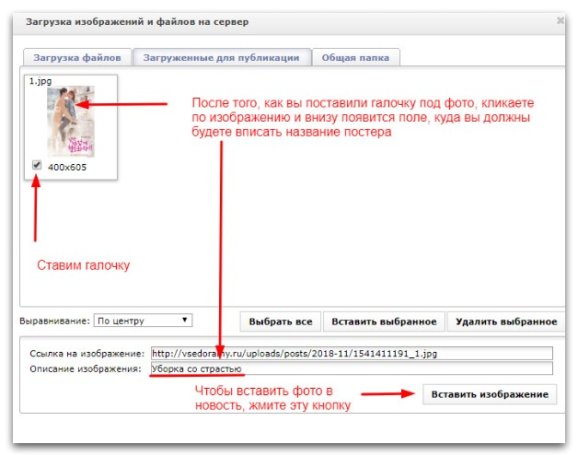Open the Загруженные для публикации tab
This screenshot has width=578, height=455.
point(222,58)
